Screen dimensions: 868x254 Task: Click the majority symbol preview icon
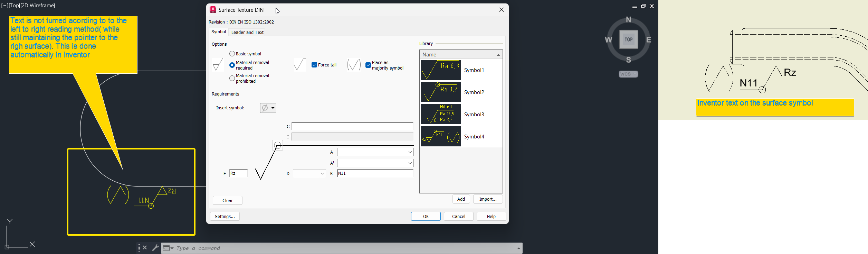[354, 65]
